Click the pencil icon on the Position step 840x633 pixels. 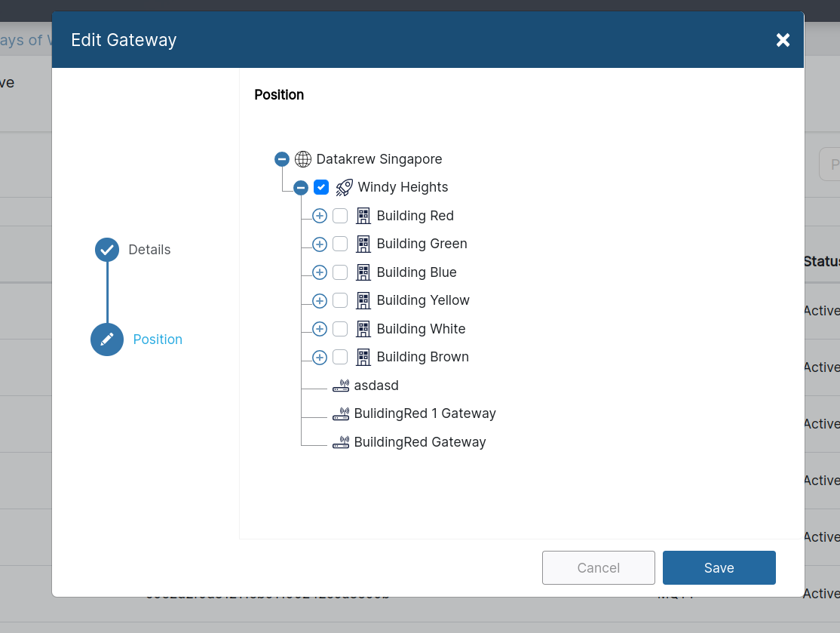106,340
